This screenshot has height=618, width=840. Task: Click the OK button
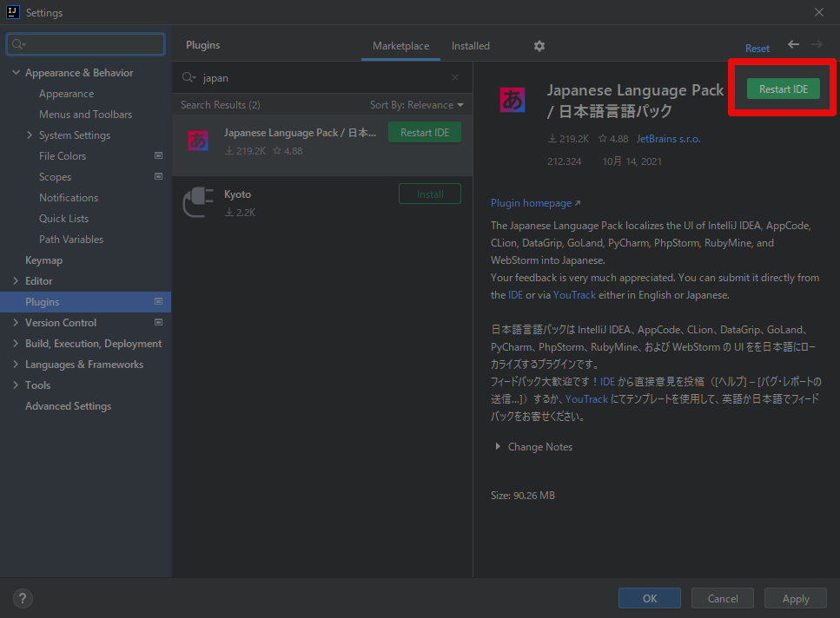pyautogui.click(x=649, y=598)
